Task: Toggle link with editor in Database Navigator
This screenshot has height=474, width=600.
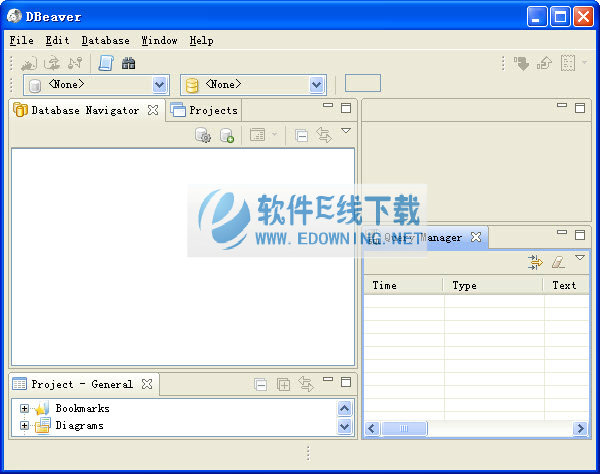Action: [x=324, y=135]
